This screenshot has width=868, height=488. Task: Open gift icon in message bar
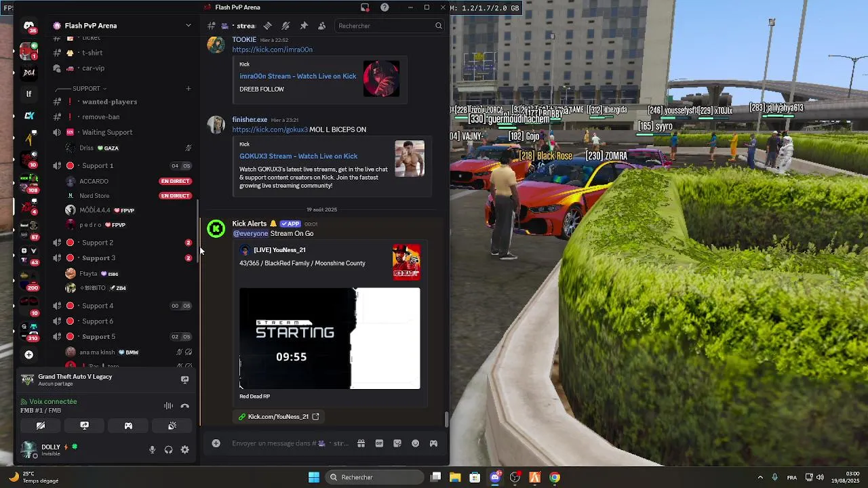361,443
